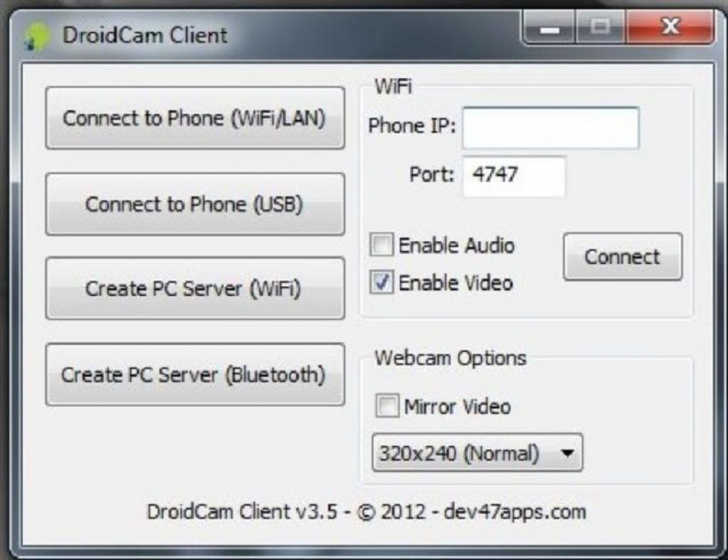Open the 320x240 (Normal) resolution dropdown
Screen dimensions: 728x560
click(x=477, y=453)
